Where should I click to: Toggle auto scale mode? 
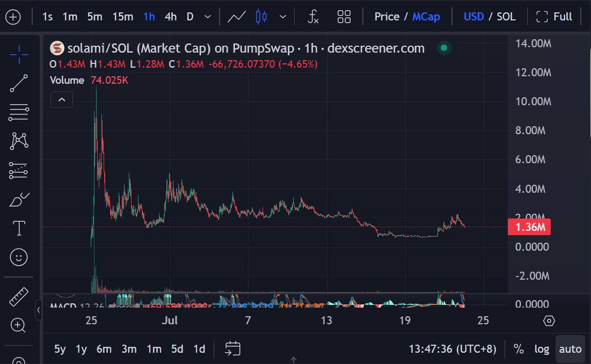tap(570, 349)
